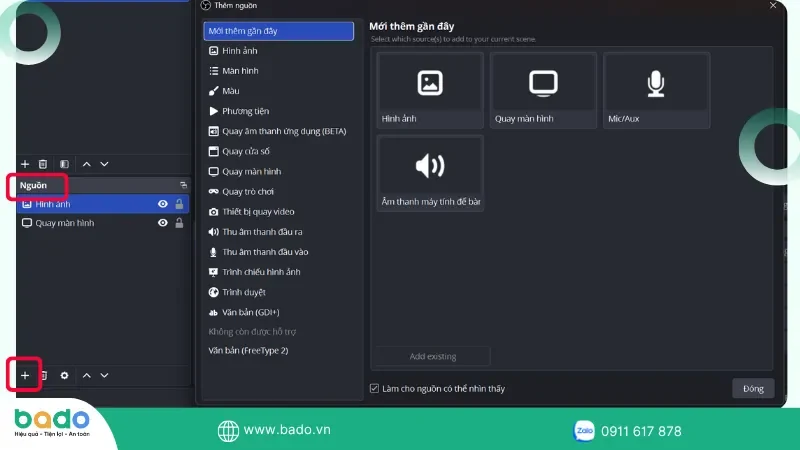
Task: Click the microphone icon beside 'Thu âm thanh đầu vào'
Action: pos(213,252)
